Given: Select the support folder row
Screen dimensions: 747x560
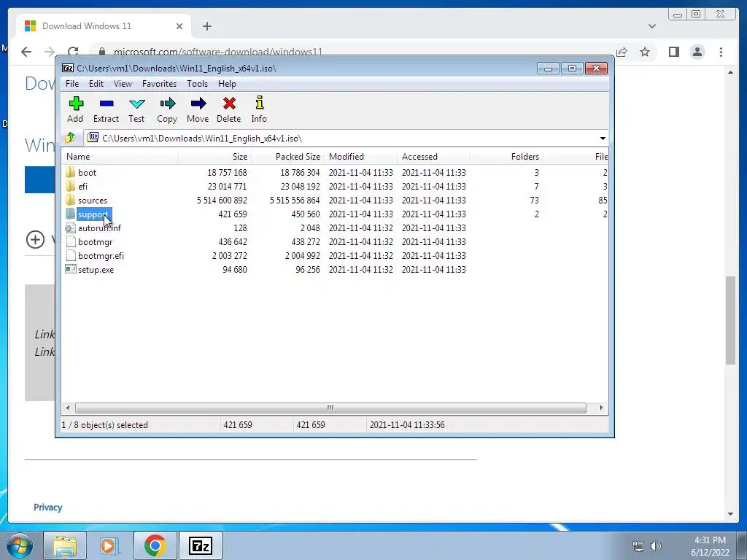Looking at the screenshot, I should pyautogui.click(x=336, y=214).
